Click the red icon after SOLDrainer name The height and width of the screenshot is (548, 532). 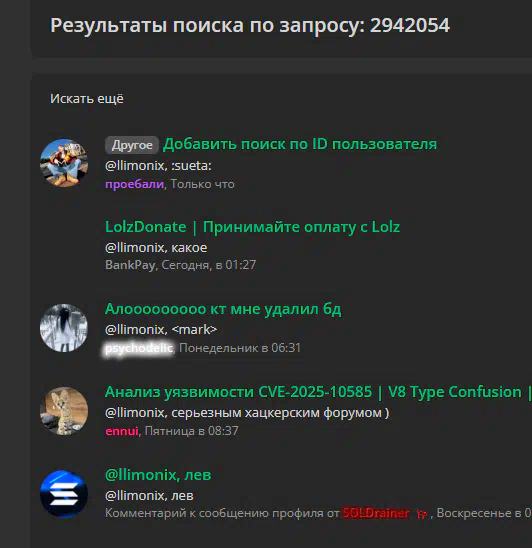(422, 514)
